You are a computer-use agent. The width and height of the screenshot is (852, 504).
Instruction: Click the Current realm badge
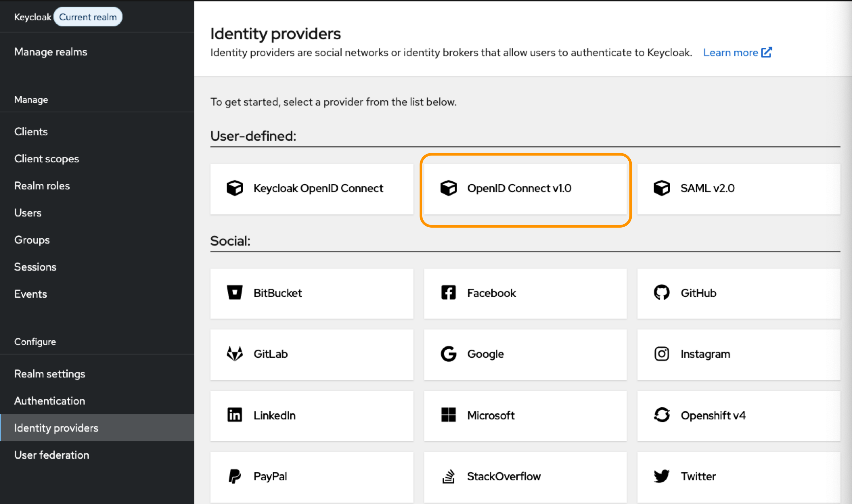88,17
